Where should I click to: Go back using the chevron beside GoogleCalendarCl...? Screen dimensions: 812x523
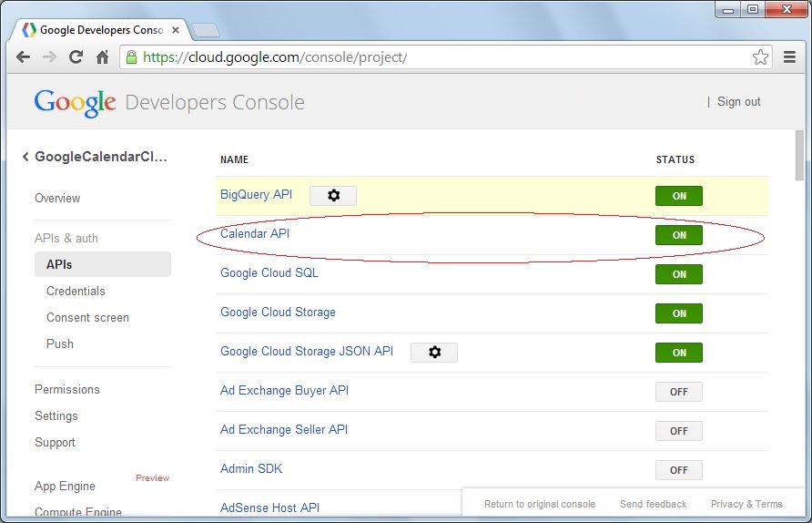click(25, 157)
